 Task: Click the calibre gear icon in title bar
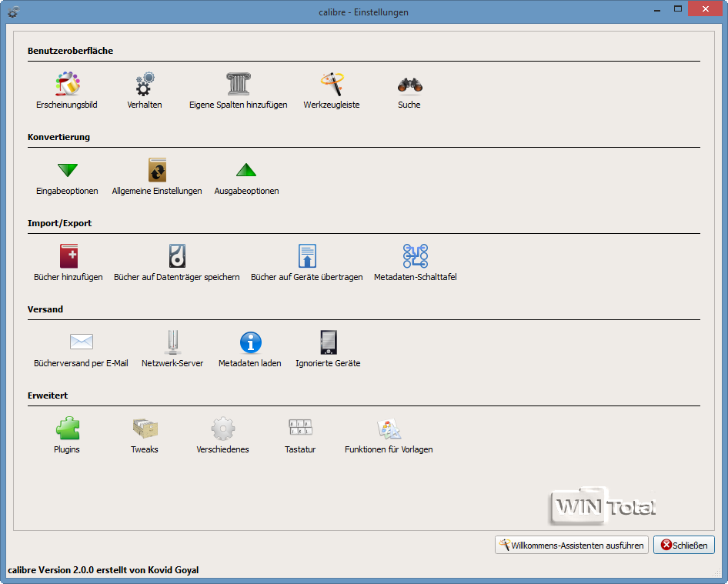[x=13, y=12]
